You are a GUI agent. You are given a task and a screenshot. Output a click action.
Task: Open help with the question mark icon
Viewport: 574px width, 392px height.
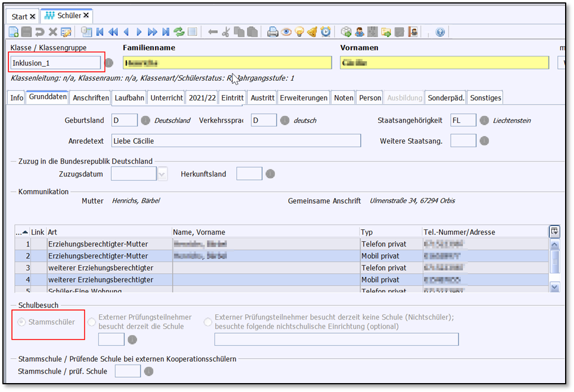[440, 32]
